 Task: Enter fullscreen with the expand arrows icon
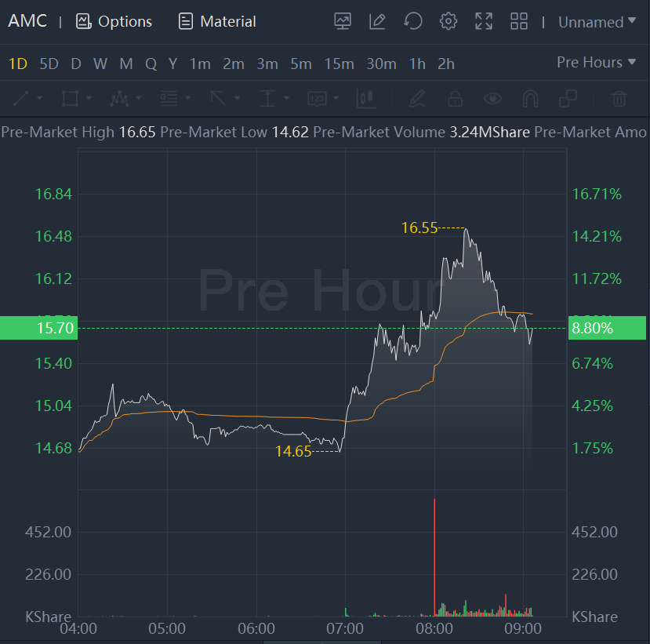point(484,21)
